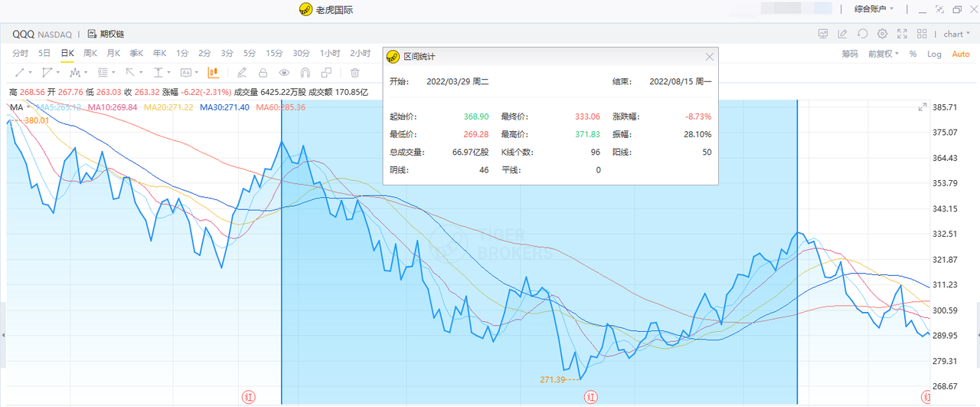
Task: Open the Fibonacci levels tool dropdown
Action: 107,73
